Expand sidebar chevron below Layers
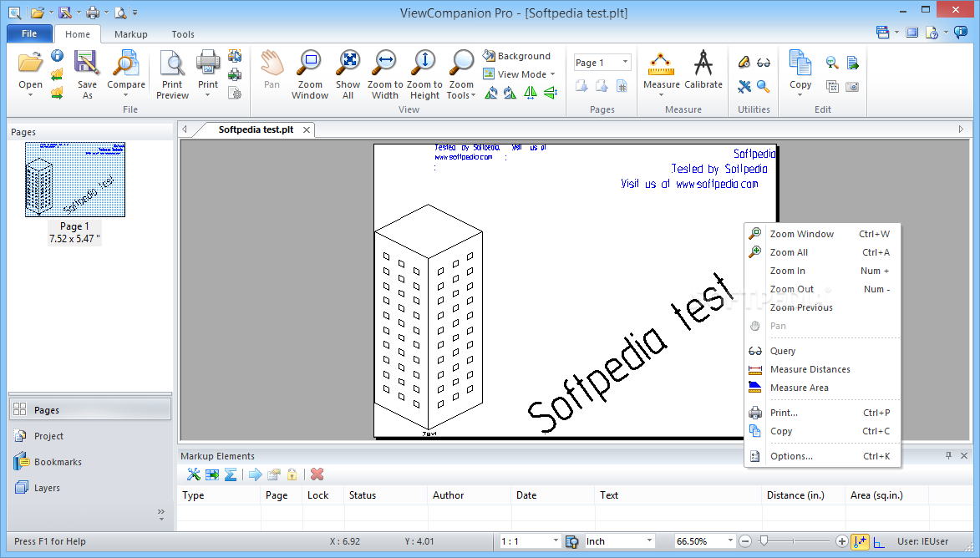Image resolution: width=980 pixels, height=558 pixels. click(161, 515)
